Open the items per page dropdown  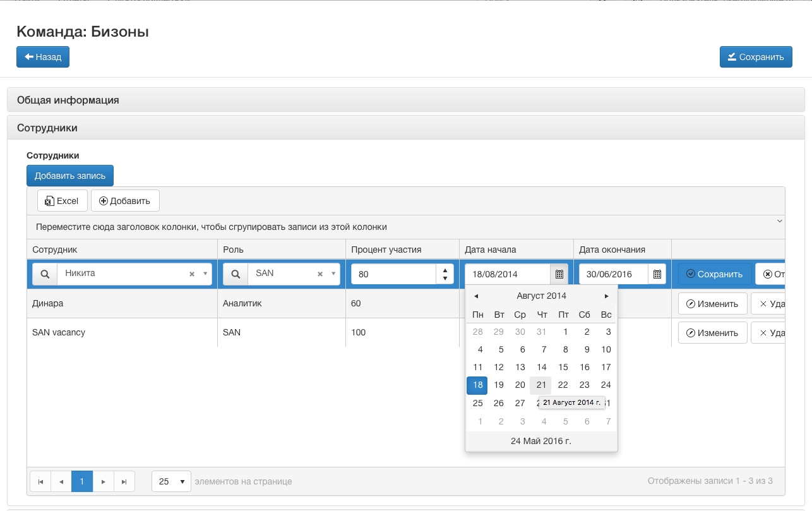pos(171,481)
